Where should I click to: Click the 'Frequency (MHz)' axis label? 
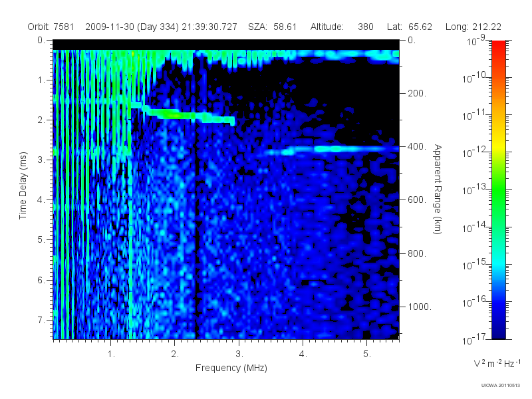pos(231,368)
